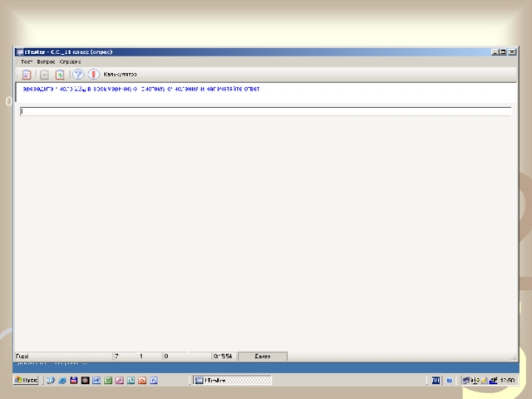
Task: Click into the answer input field
Action: (266, 111)
